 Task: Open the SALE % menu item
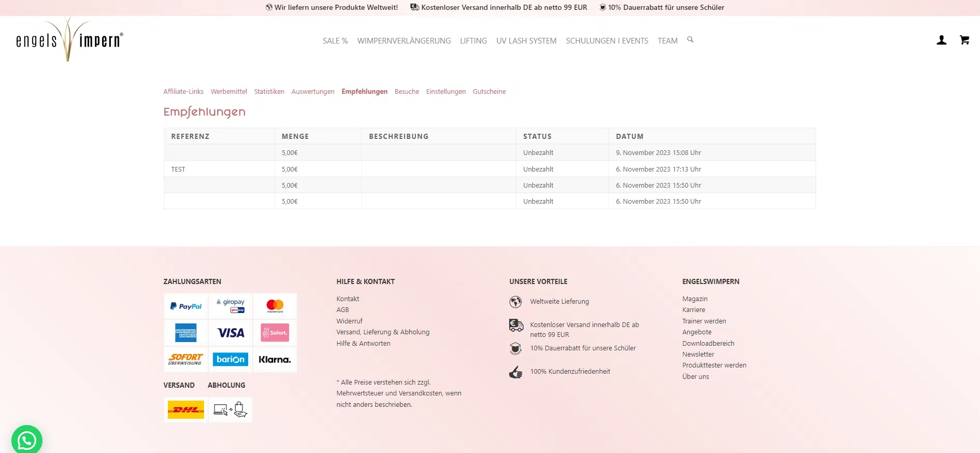pyautogui.click(x=335, y=41)
